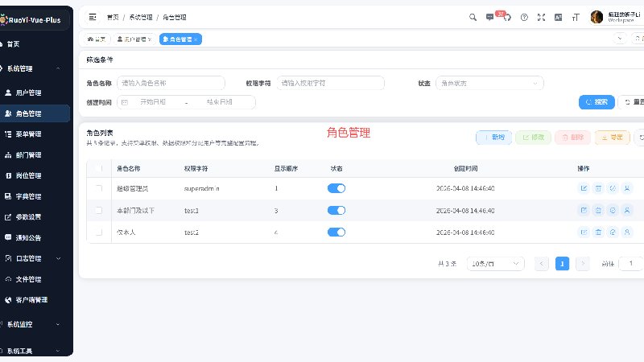
Task: Check the checkbox for the test1 row
Action: [x=98, y=210]
